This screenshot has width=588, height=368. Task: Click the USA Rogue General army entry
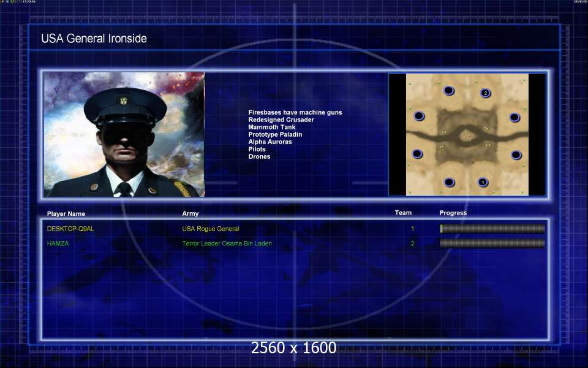tap(210, 229)
